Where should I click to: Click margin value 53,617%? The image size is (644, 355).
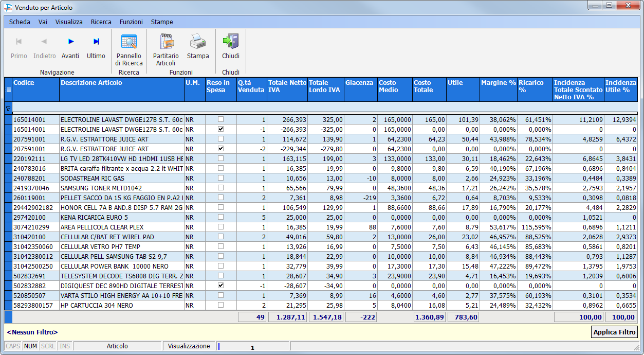(x=499, y=227)
